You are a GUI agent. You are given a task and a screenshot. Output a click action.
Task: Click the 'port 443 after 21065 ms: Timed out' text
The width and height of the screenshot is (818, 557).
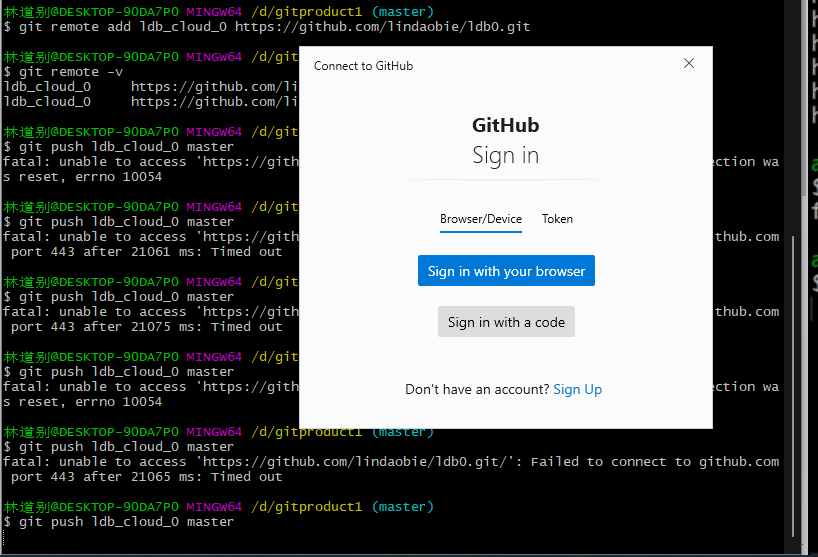147,477
